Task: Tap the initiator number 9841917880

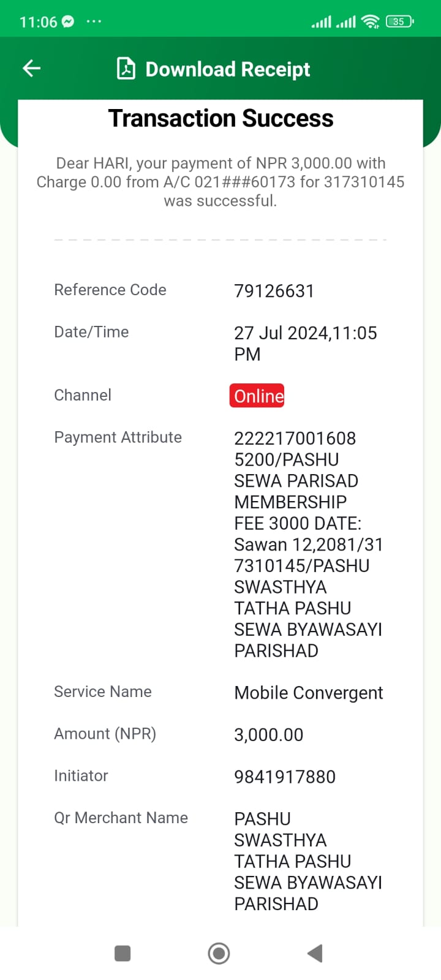Action: click(x=285, y=777)
